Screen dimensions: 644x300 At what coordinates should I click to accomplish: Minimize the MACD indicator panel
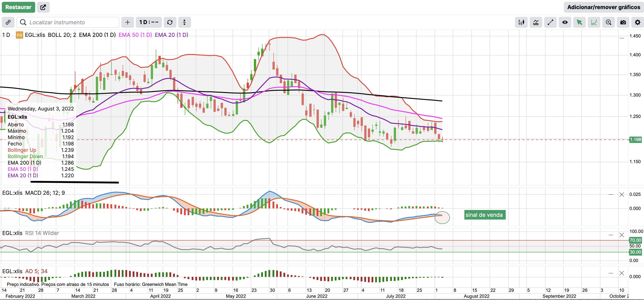[x=610, y=194]
